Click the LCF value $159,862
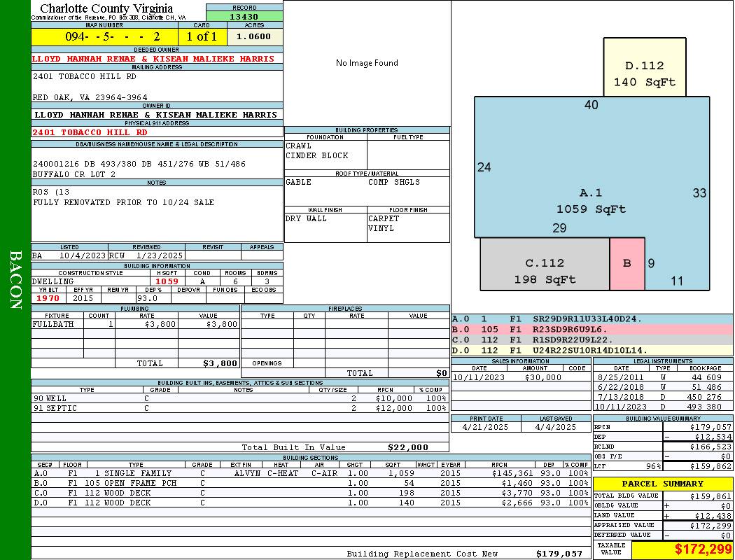The width and height of the screenshot is (735, 560). (710, 467)
